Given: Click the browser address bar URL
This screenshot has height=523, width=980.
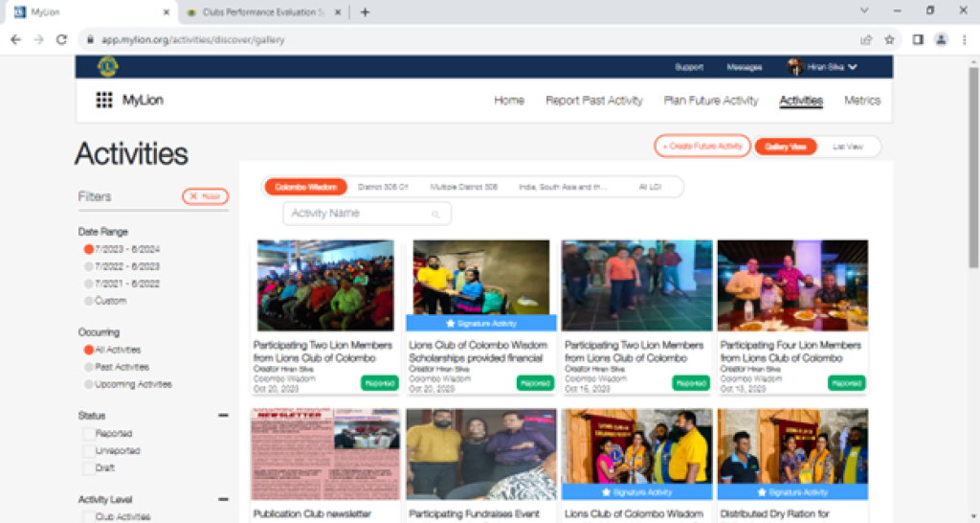Looking at the screenshot, I should [x=193, y=39].
